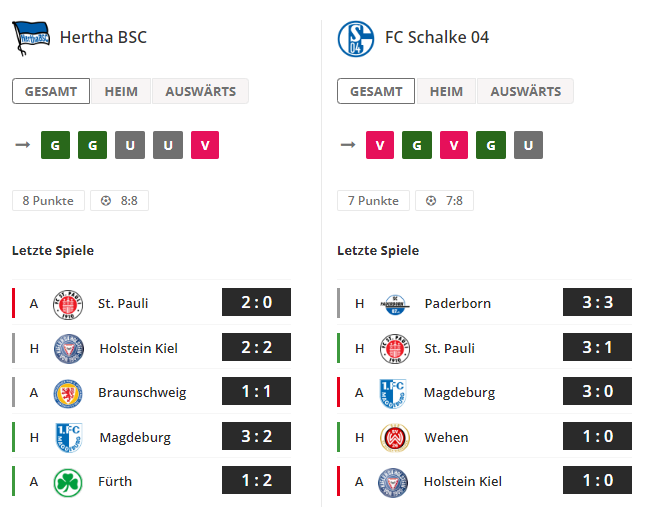Click Hertha's pink V form badge
The image size is (647, 507).
pos(205,145)
